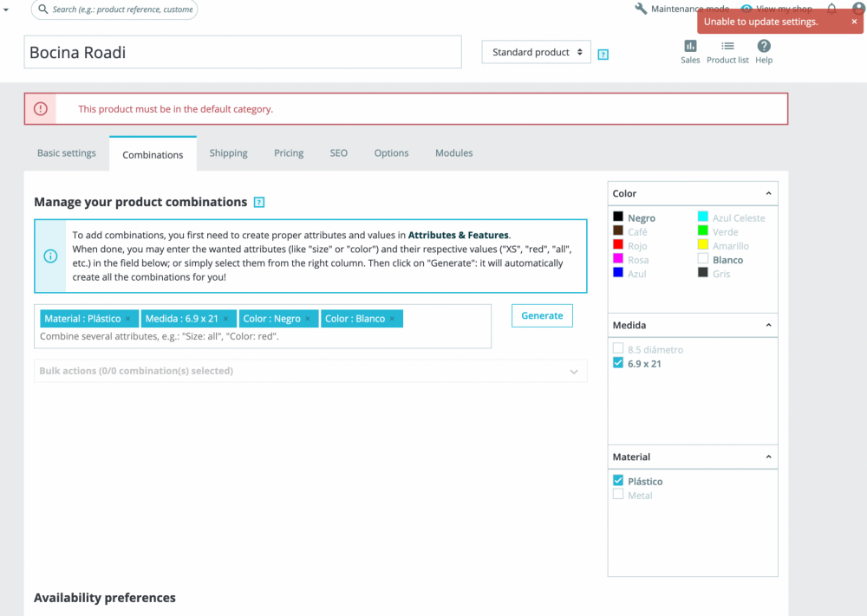The height and width of the screenshot is (616, 867).
Task: Click the notifications bell icon
Action: (x=831, y=9)
